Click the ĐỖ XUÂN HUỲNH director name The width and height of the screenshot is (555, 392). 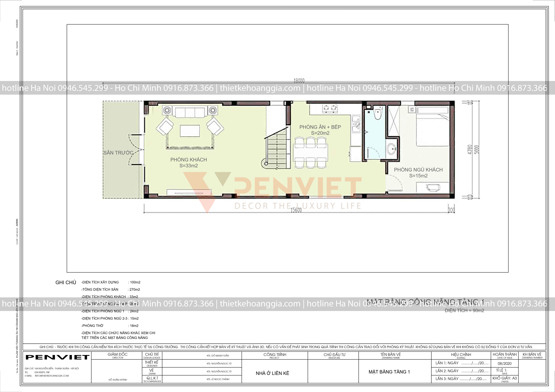[x=118, y=380]
